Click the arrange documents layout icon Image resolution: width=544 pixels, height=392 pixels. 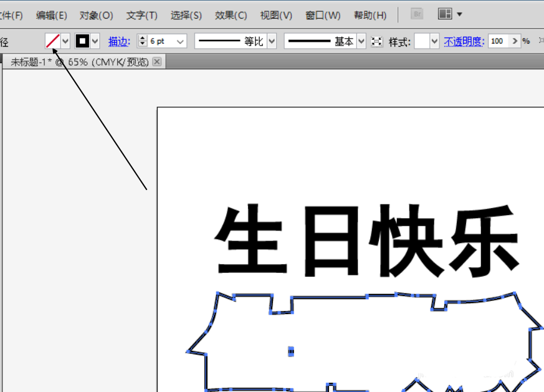(445, 14)
